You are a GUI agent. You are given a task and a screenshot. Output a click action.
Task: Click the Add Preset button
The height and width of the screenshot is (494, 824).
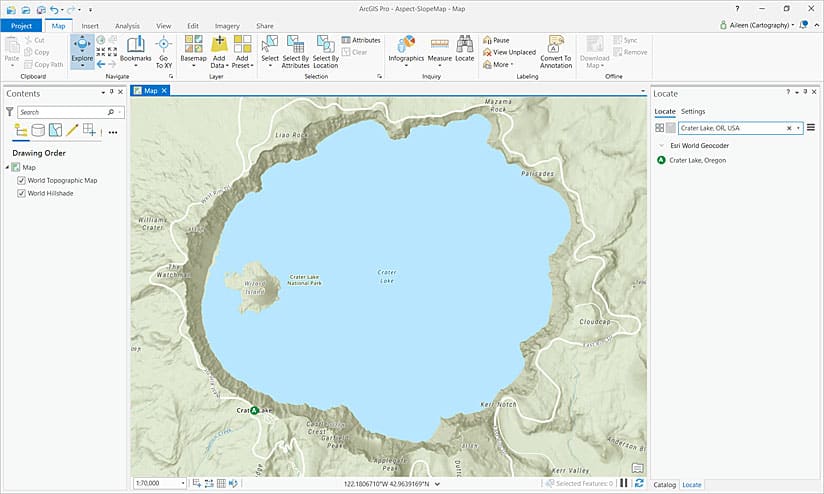point(242,52)
